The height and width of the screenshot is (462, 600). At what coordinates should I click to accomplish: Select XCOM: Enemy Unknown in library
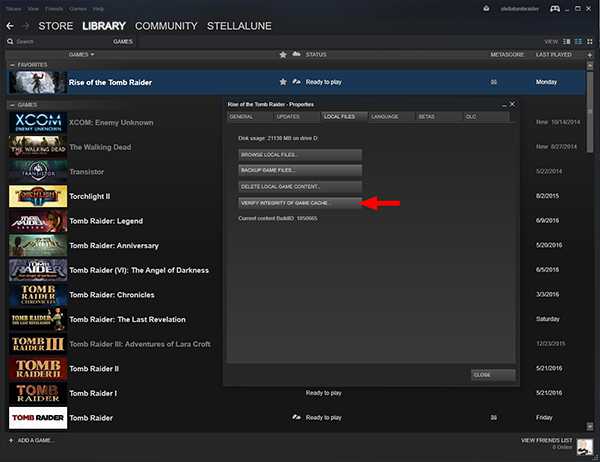(x=111, y=122)
